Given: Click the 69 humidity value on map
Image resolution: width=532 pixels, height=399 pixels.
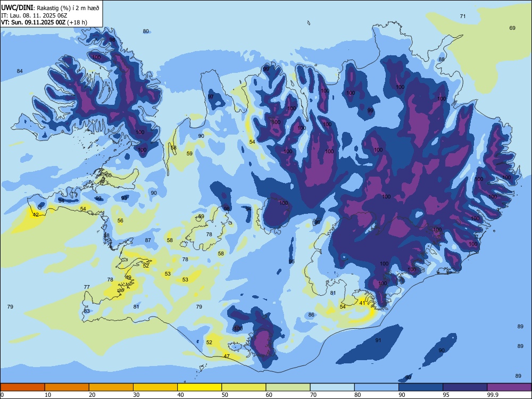Looking at the screenshot, I should 512,28.
